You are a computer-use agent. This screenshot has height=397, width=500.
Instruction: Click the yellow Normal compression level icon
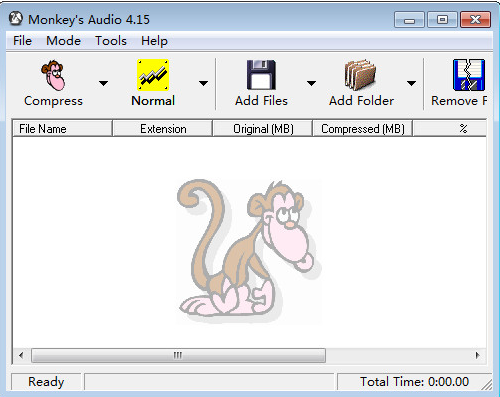153,75
